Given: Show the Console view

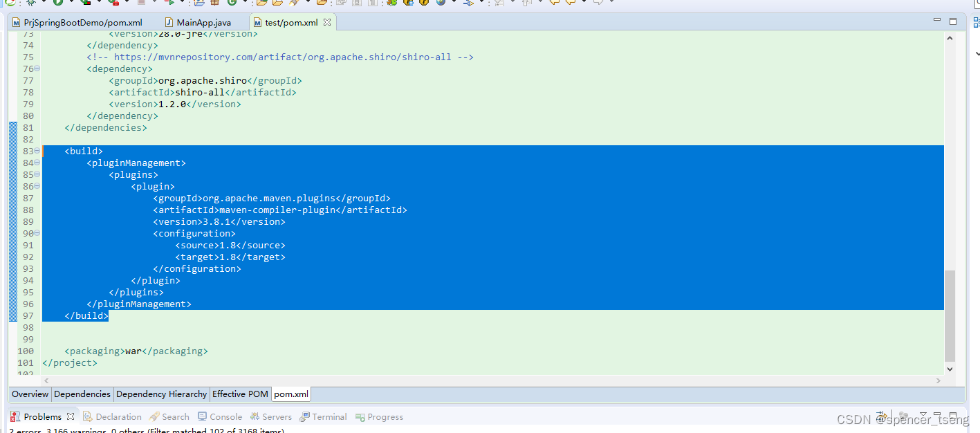Looking at the screenshot, I should click(219, 416).
